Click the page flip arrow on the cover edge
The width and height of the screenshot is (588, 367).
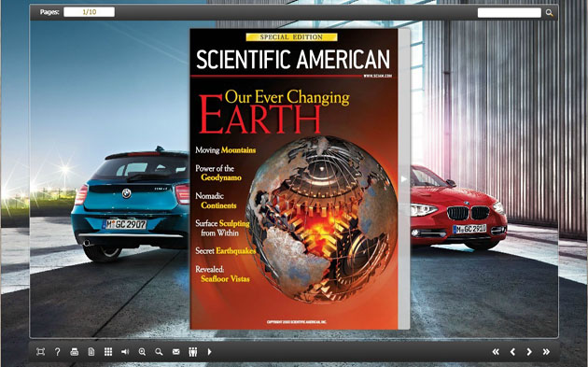point(403,179)
